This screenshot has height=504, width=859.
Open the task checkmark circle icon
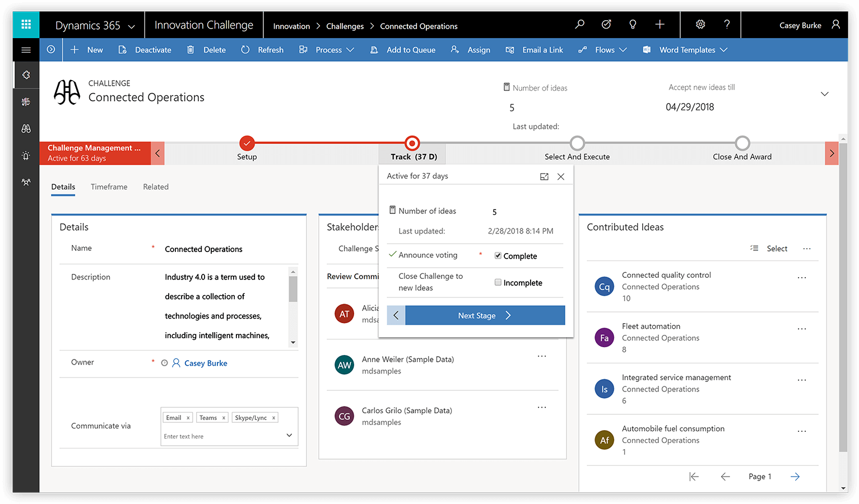tap(606, 24)
